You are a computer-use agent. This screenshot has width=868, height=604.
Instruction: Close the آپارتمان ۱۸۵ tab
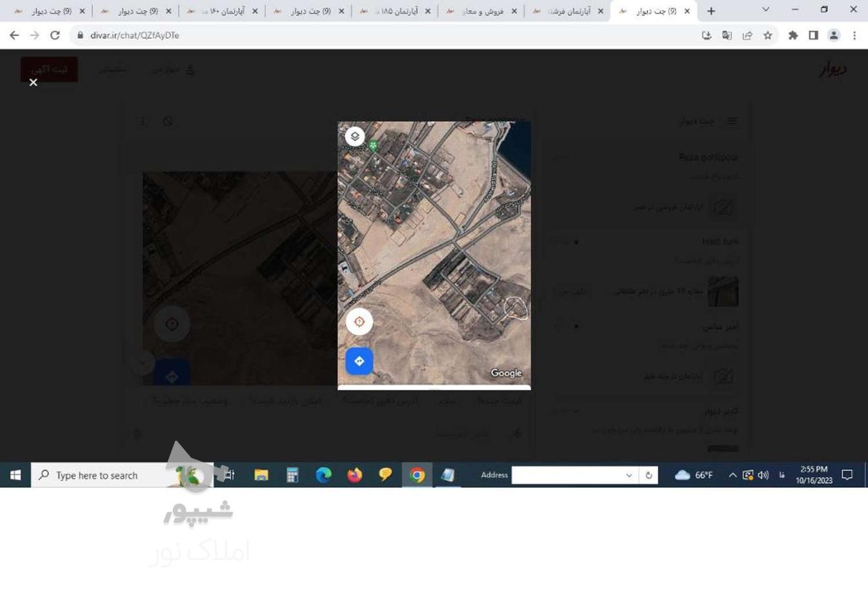click(427, 11)
